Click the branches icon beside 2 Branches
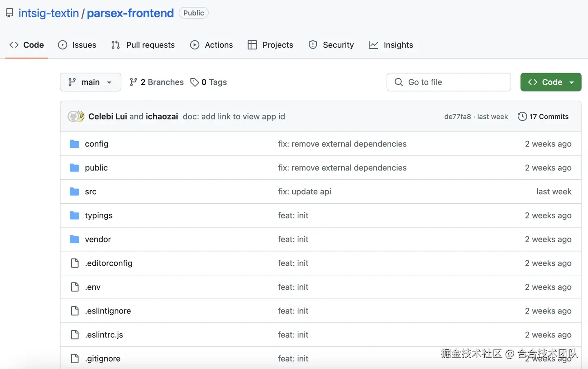588x369 pixels. pos(134,82)
